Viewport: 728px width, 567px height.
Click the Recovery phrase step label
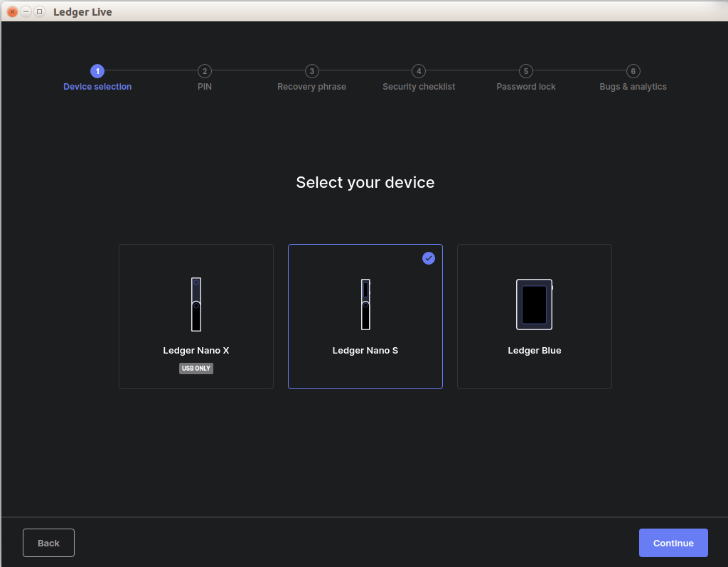click(311, 87)
